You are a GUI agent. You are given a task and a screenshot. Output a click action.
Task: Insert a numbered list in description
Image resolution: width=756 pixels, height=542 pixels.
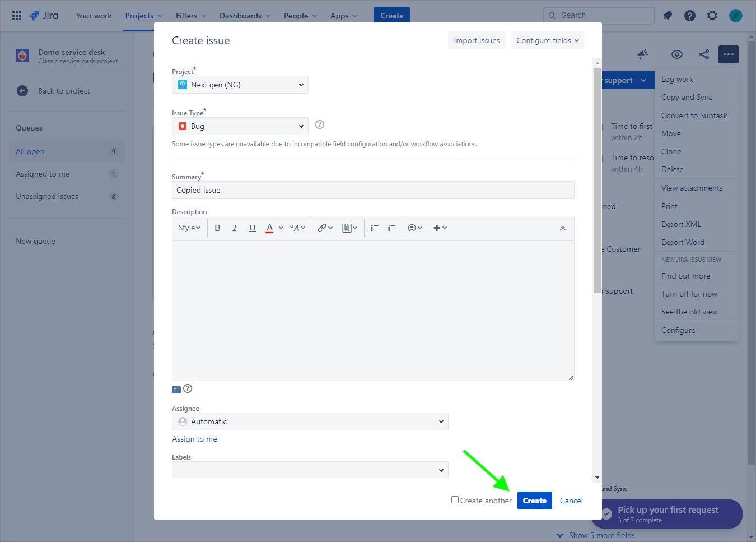391,228
